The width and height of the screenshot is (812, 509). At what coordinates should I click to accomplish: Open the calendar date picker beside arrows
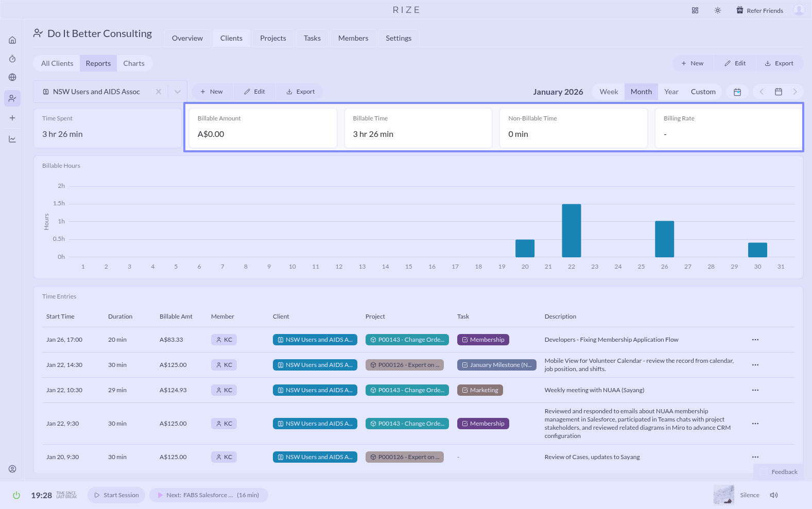coord(779,92)
